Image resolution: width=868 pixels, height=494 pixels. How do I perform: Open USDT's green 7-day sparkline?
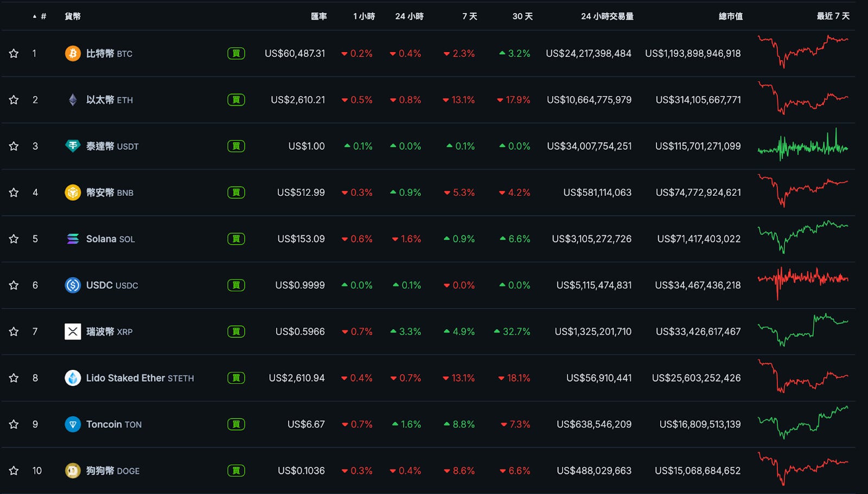pyautogui.click(x=803, y=145)
